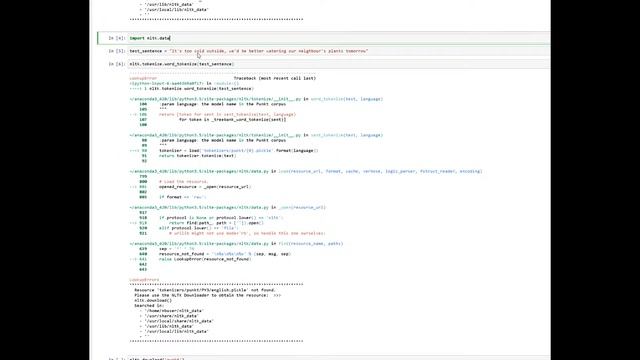Screen dimensions: 640x360
Task: Click line 641 'raise LookupError(resource_not_found)'
Action: 205,259
